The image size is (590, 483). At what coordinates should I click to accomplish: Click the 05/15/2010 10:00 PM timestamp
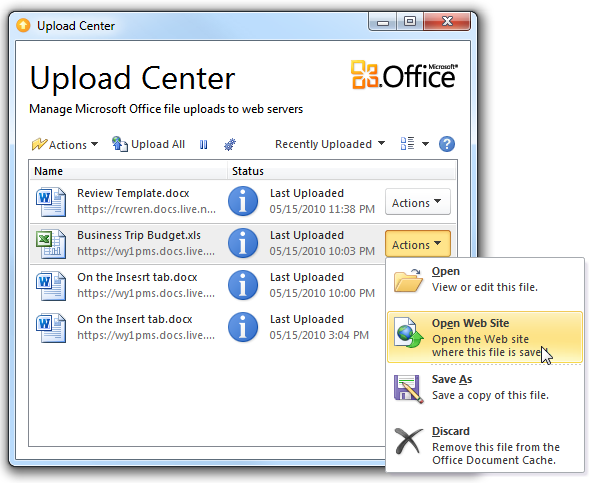pos(322,293)
